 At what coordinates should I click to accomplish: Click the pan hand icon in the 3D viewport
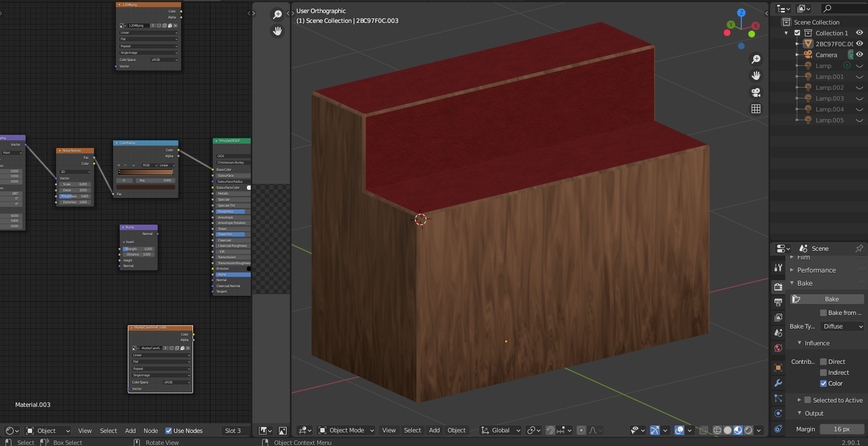(756, 76)
